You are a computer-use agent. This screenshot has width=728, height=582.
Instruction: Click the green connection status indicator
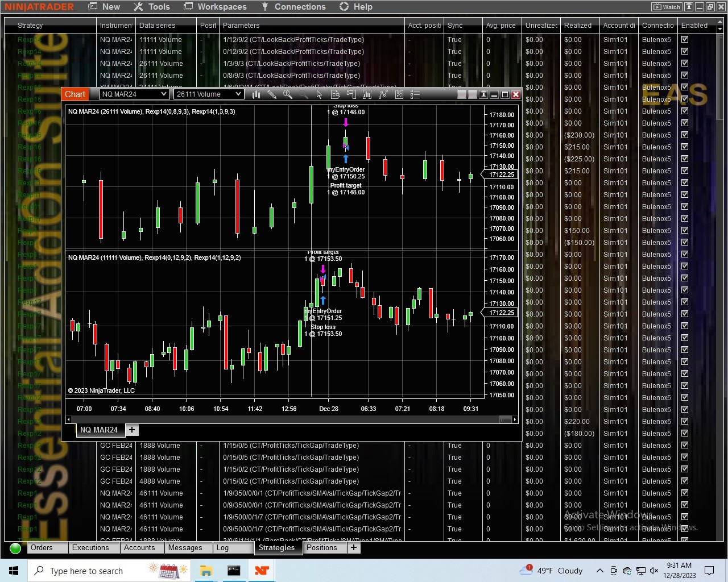[x=15, y=548]
